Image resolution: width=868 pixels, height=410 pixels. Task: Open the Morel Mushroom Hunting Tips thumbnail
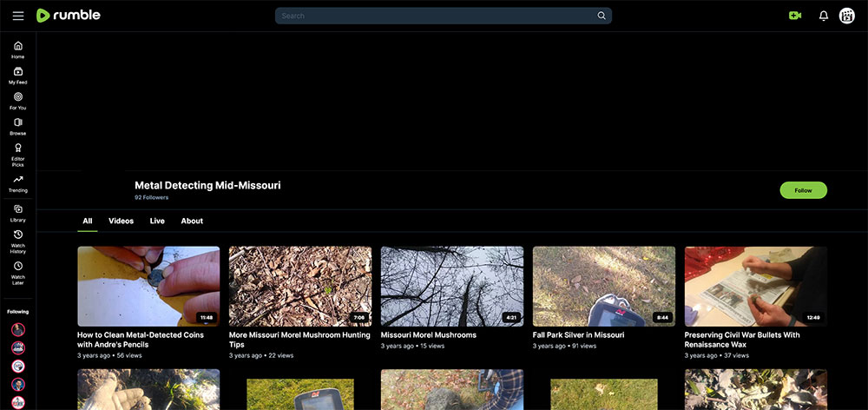(x=300, y=287)
